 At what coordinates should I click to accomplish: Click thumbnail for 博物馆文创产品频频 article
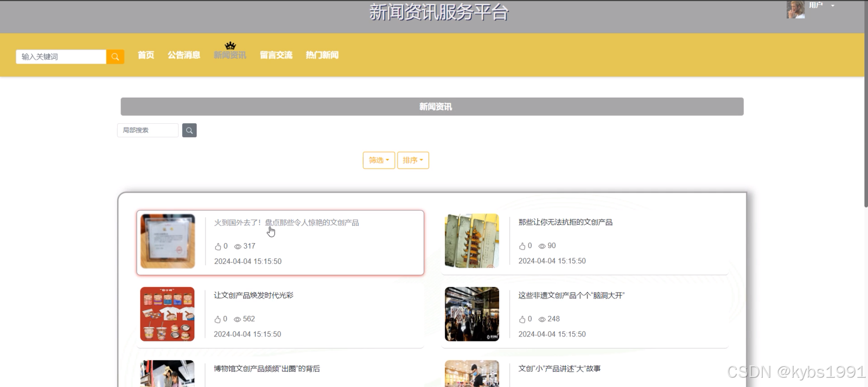[167, 373]
